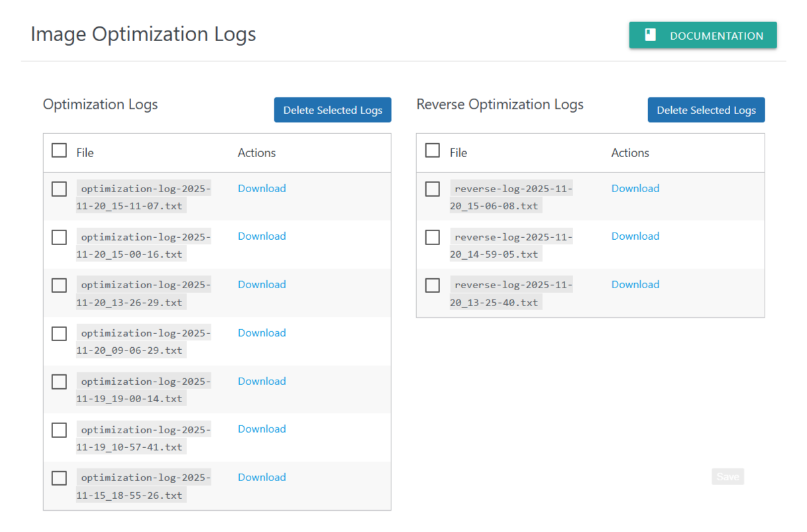Select all reverse logs checkbox in header
The width and height of the screenshot is (807, 532).
click(x=433, y=150)
